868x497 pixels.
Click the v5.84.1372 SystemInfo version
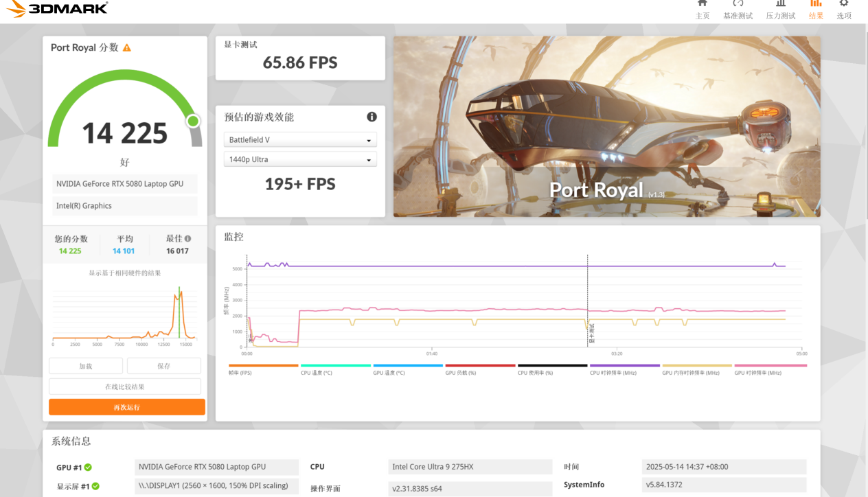(x=724, y=485)
